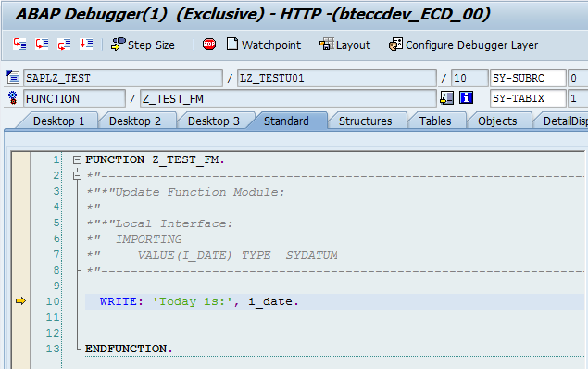Click the blue information icon
This screenshot has width=588, height=369.
click(x=466, y=97)
